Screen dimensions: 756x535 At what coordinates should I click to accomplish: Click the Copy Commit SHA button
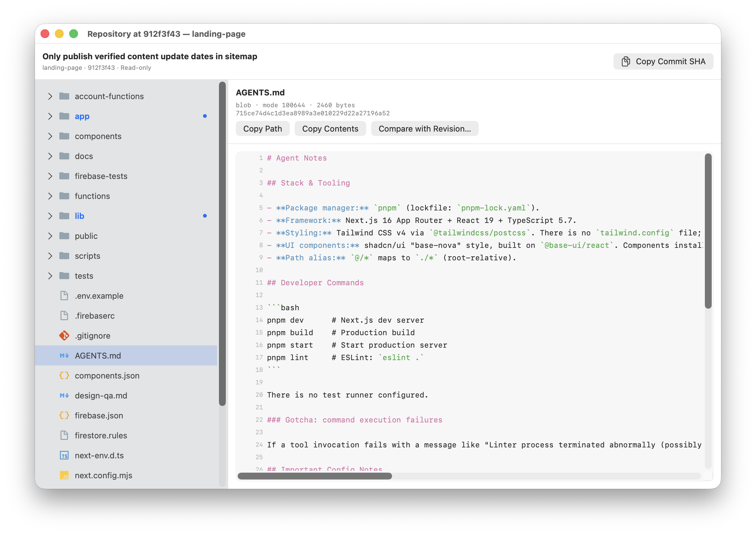(x=663, y=62)
